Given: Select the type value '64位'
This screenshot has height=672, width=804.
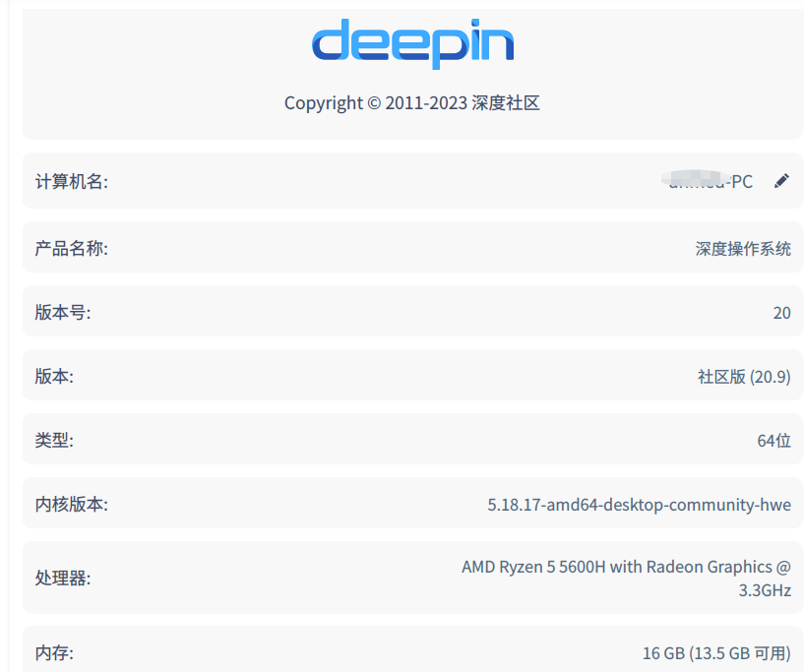Looking at the screenshot, I should pos(774,441).
